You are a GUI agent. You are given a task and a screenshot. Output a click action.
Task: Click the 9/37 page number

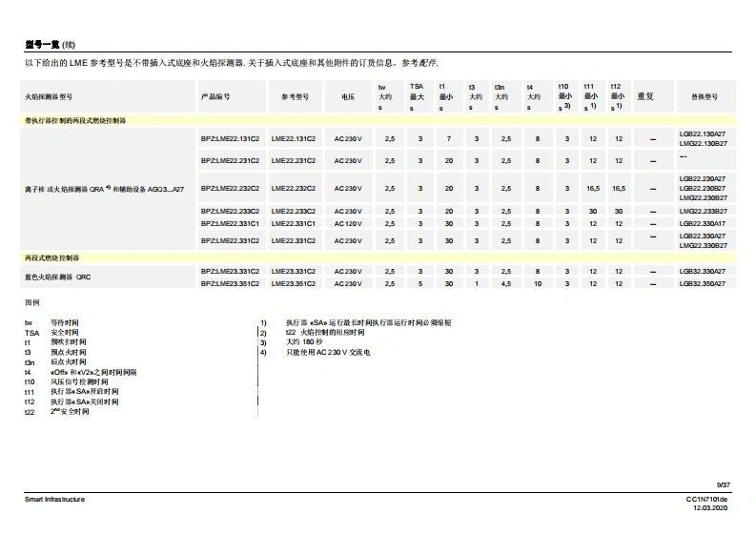coord(723,485)
